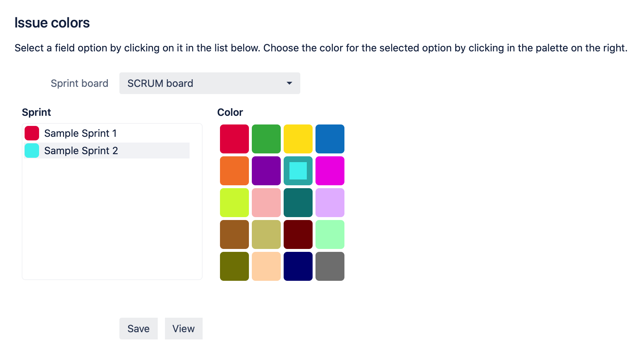Choose the gray palette swatch
Viewport: 644px width, 351px height.
point(330,266)
